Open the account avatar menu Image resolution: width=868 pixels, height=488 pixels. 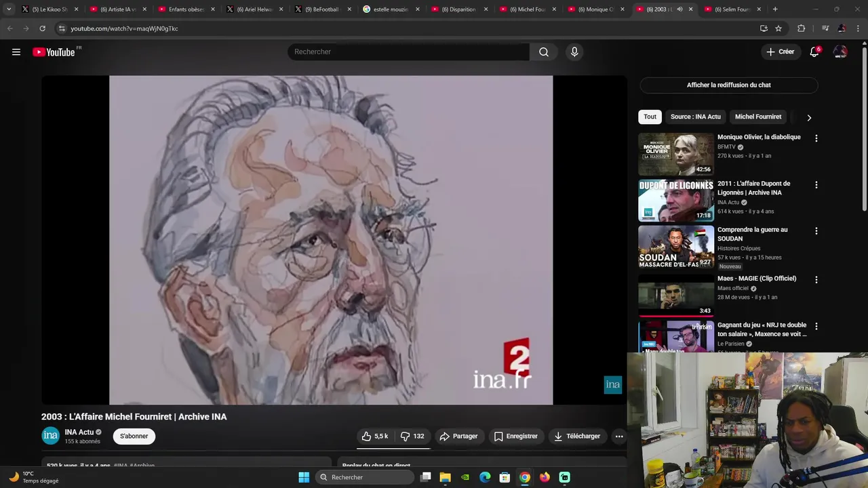[x=840, y=52]
